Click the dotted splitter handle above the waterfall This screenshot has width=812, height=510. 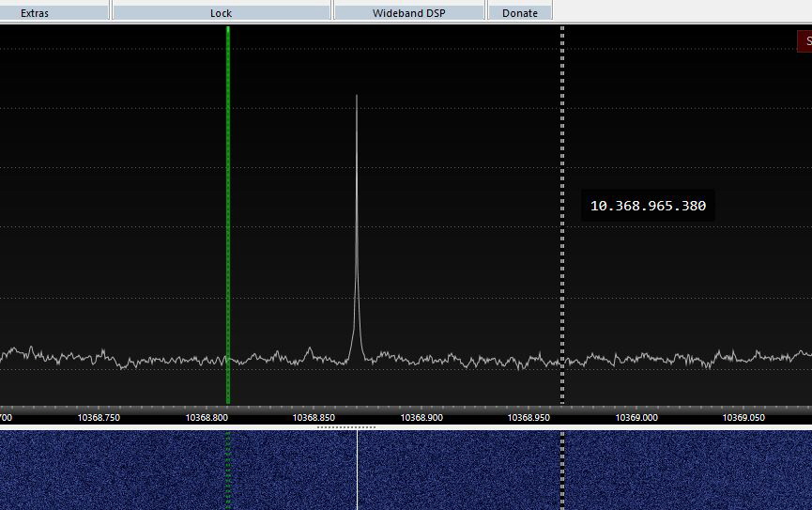point(346,426)
